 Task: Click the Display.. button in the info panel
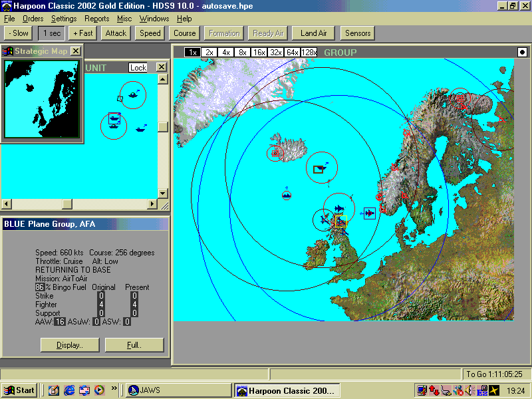click(x=70, y=345)
